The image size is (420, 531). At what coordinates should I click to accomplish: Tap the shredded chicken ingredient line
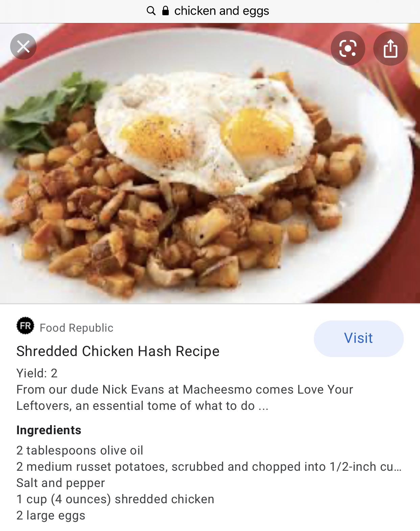click(x=115, y=499)
